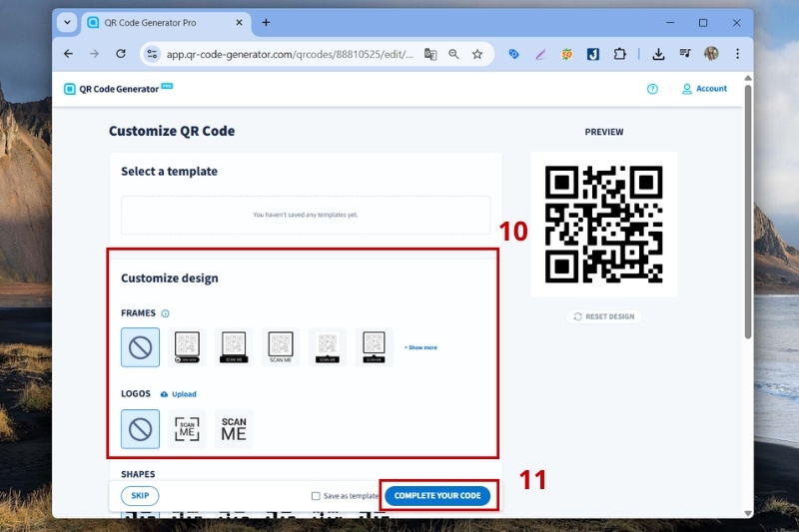Click the FRAMES info icon
Image resolution: width=799 pixels, height=532 pixels.
pyautogui.click(x=165, y=313)
